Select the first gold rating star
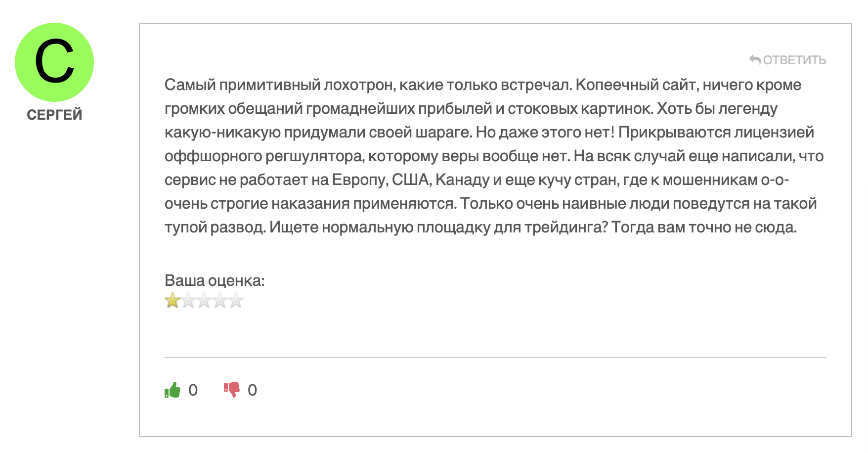The height and width of the screenshot is (453, 868). 173,300
